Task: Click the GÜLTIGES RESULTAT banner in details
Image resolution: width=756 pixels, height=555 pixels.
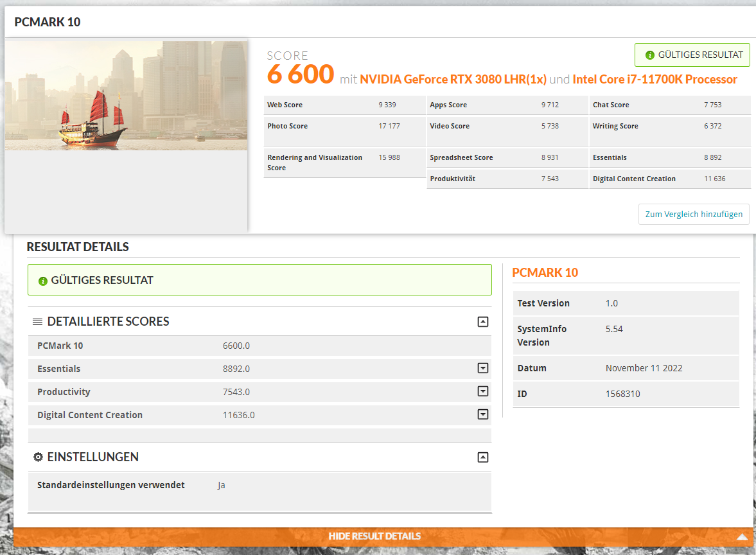Action: tap(260, 279)
